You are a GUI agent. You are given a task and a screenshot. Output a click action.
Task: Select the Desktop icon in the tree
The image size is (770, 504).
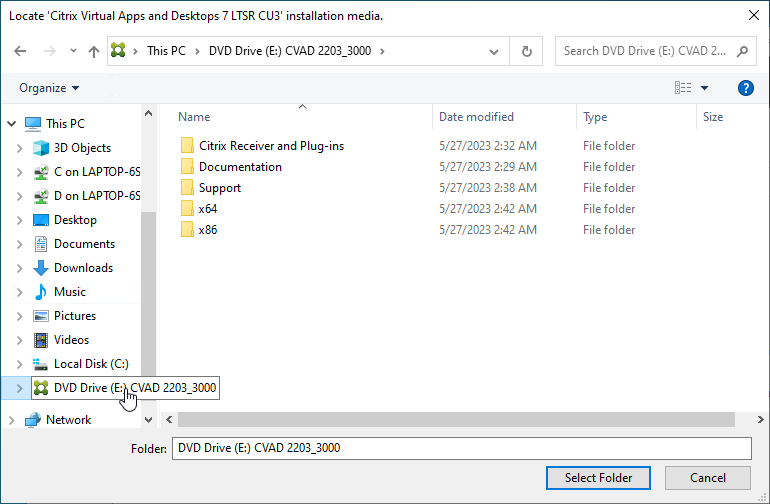coord(41,220)
